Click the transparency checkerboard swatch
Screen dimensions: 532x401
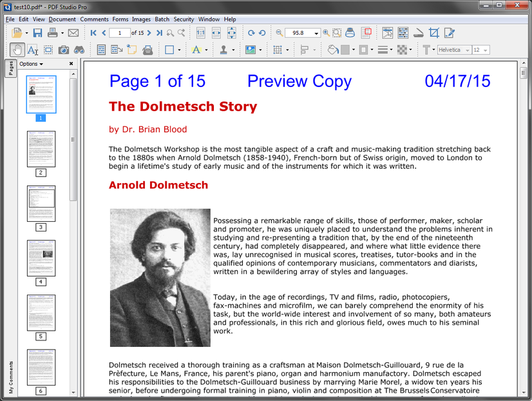click(x=402, y=50)
